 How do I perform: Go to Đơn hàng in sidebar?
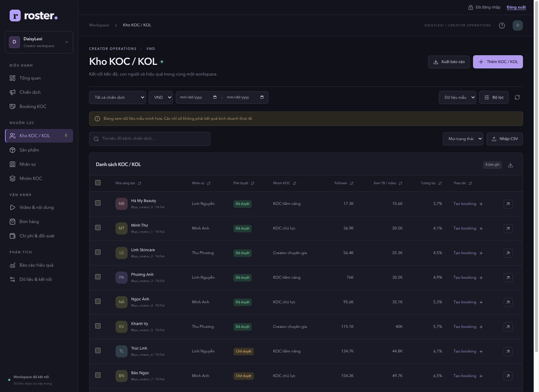39,222
